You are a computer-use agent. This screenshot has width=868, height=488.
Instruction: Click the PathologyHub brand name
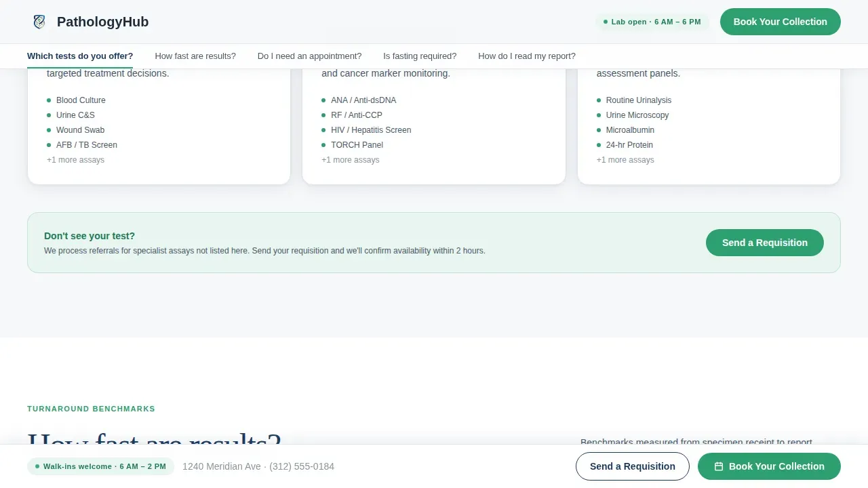pyautogui.click(x=102, y=22)
